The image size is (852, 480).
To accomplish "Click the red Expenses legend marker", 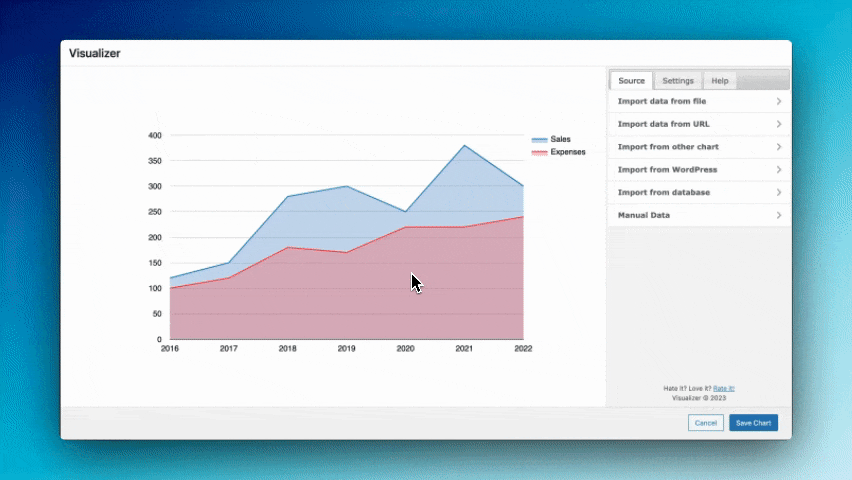I will pos(539,152).
